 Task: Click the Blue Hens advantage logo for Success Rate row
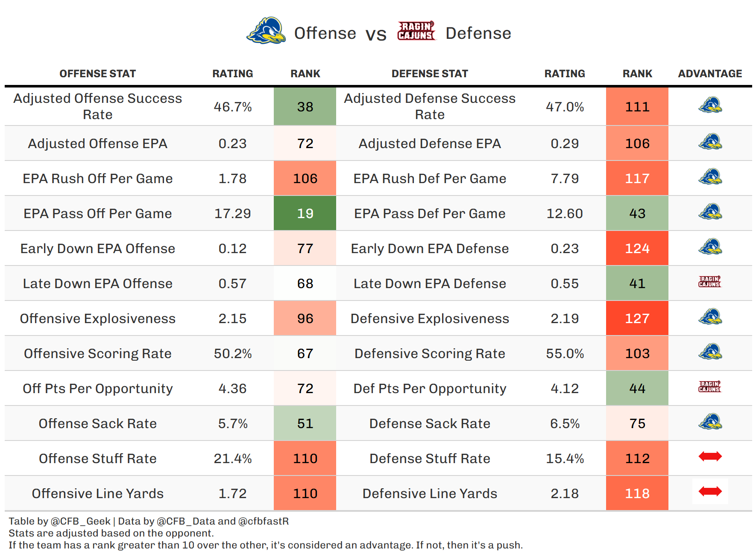[x=710, y=105]
